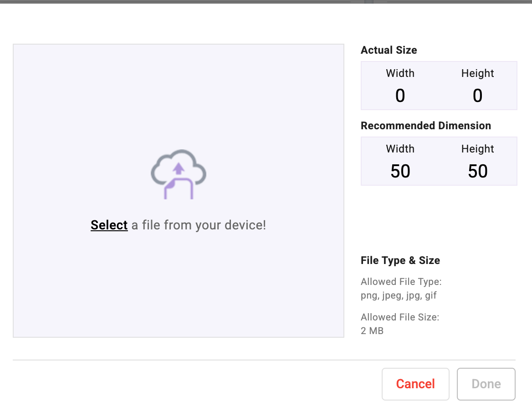This screenshot has height=406, width=532.
Task: Click the underlined Select link
Action: pyautogui.click(x=109, y=225)
